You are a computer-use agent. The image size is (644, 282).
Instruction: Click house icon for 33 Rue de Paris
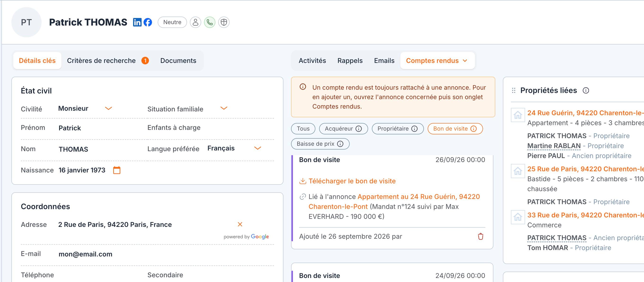518,217
